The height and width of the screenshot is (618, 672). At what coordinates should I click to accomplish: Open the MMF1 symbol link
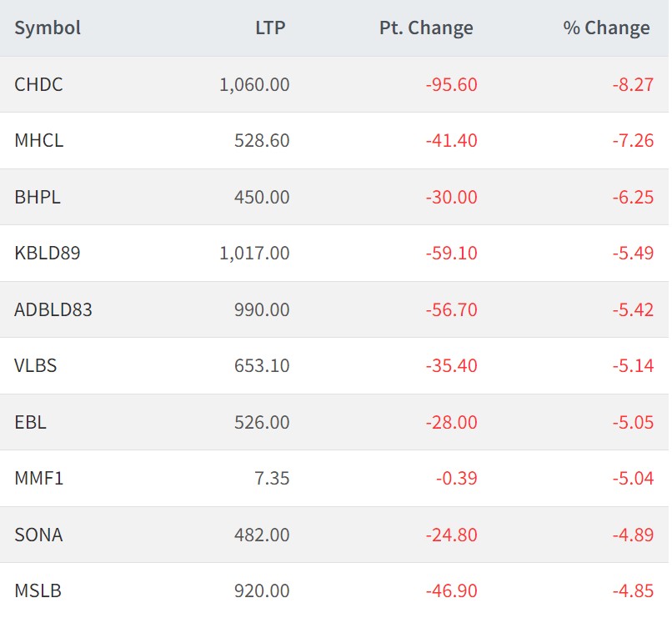click(38, 479)
